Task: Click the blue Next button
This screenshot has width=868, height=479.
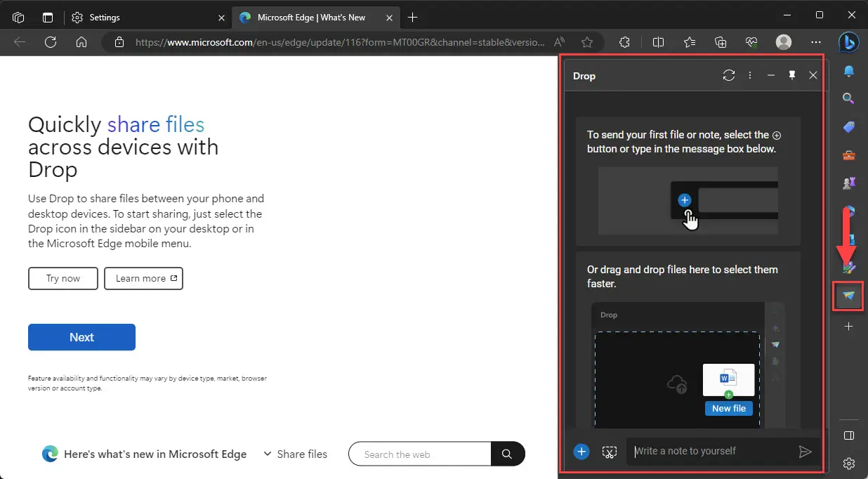Action: click(x=81, y=337)
